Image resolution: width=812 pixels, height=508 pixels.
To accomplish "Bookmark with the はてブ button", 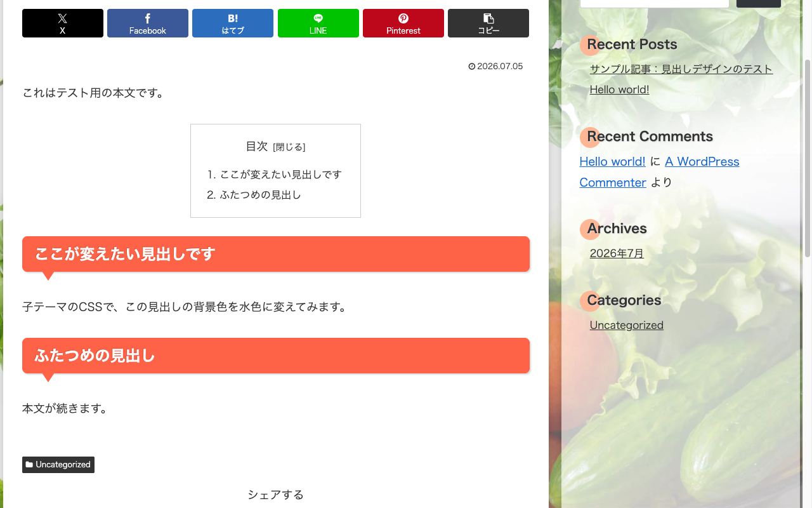I will point(233,23).
